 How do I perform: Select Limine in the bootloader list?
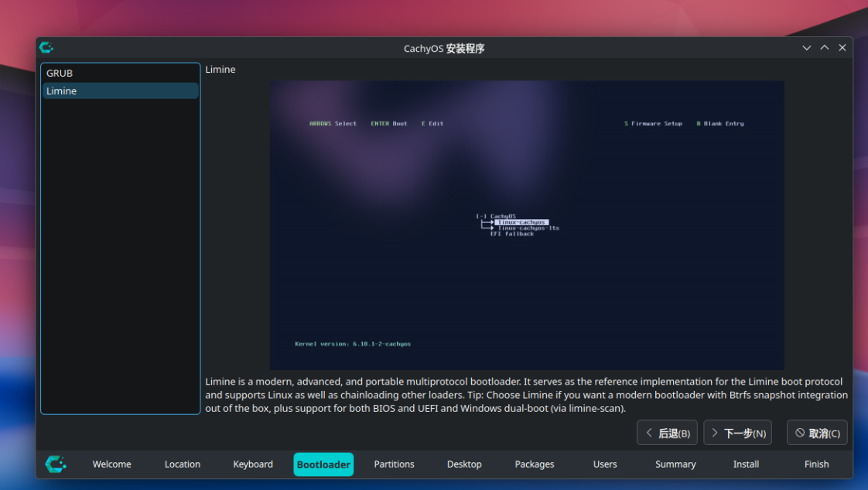coord(120,91)
